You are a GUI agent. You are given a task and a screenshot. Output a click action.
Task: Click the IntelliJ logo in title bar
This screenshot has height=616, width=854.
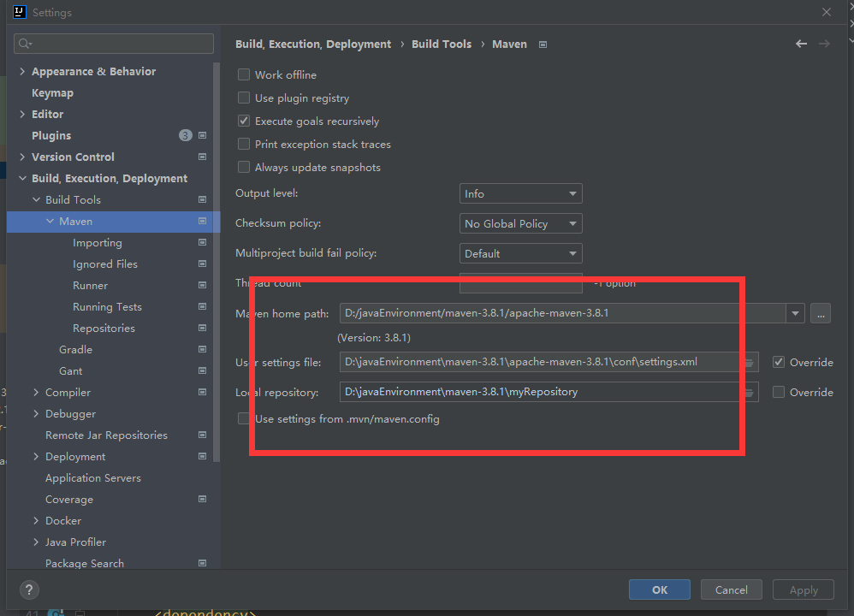click(x=20, y=12)
